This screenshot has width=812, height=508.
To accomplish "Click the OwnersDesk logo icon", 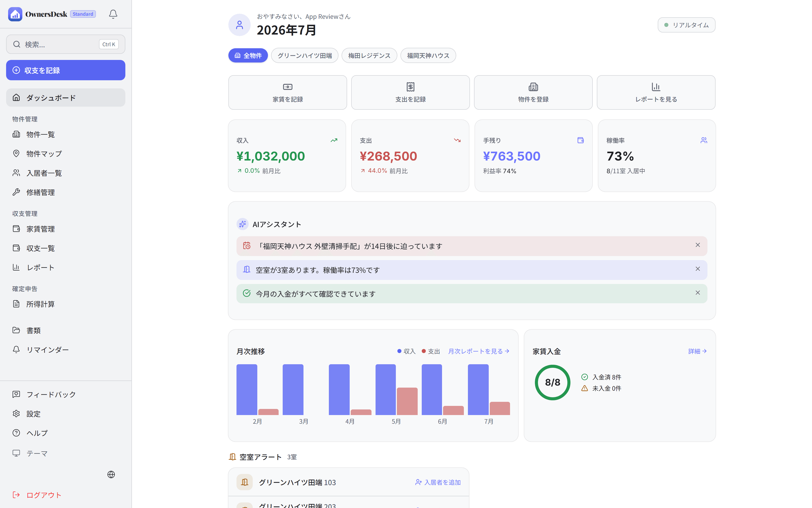I will (x=15, y=14).
